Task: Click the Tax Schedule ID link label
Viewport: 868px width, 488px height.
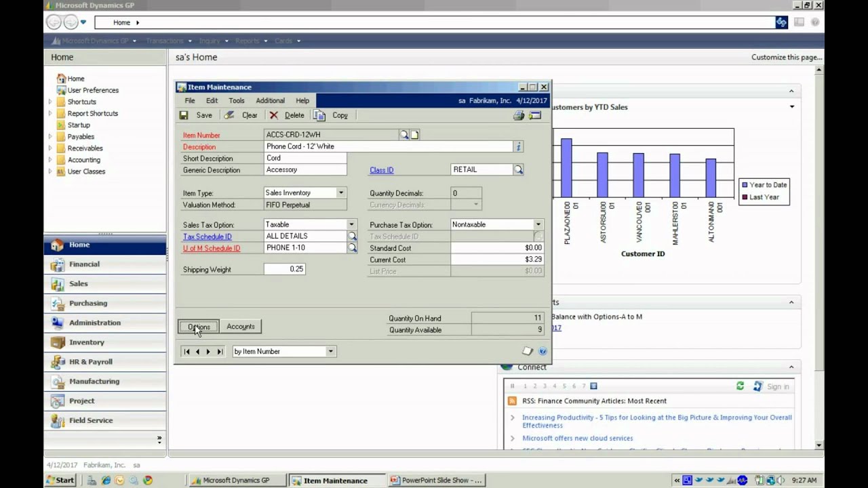Action: (207, 237)
